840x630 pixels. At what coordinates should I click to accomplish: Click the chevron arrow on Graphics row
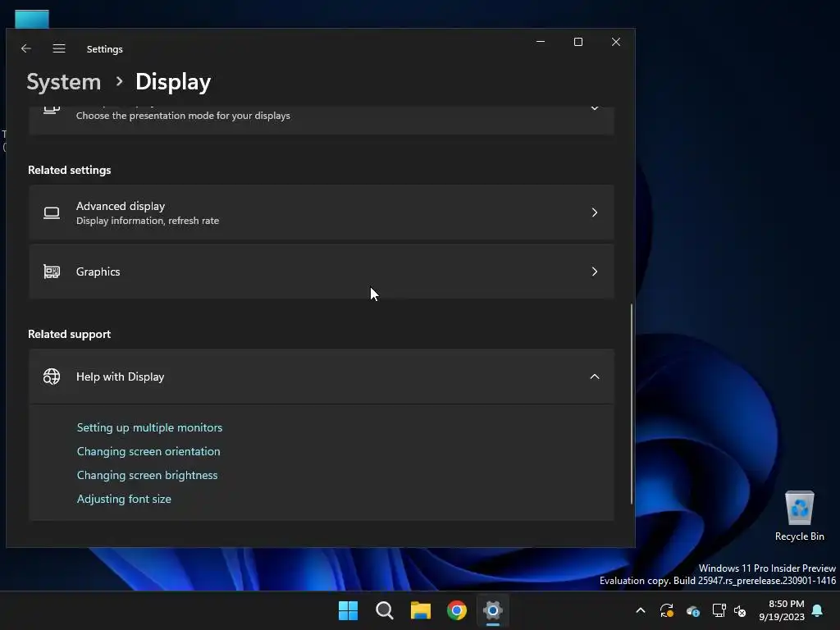(595, 272)
